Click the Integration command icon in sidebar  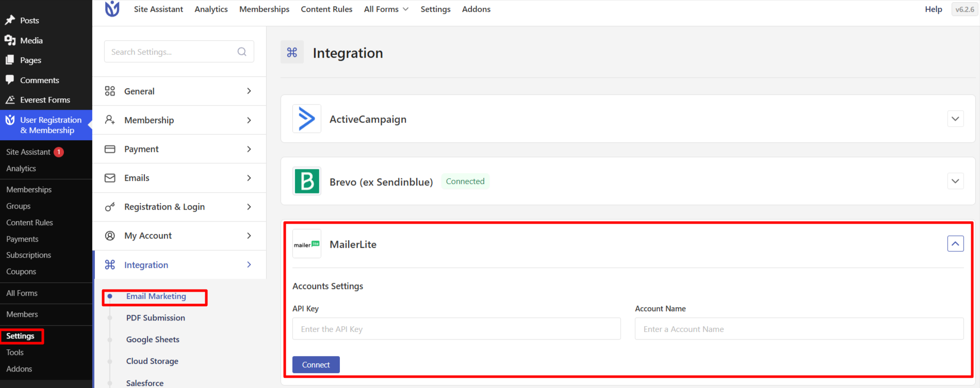tap(110, 265)
